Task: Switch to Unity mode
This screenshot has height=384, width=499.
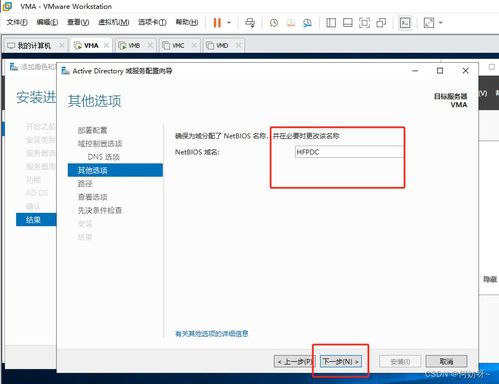Action: tap(381, 23)
